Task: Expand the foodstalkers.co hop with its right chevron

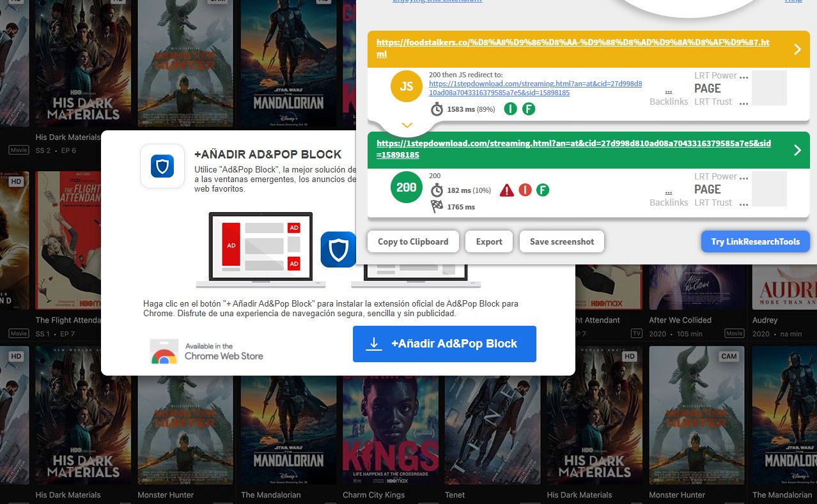Action: coord(797,49)
